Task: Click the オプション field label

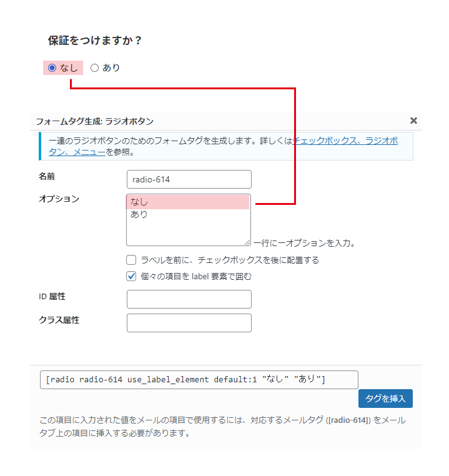Action: (x=59, y=199)
